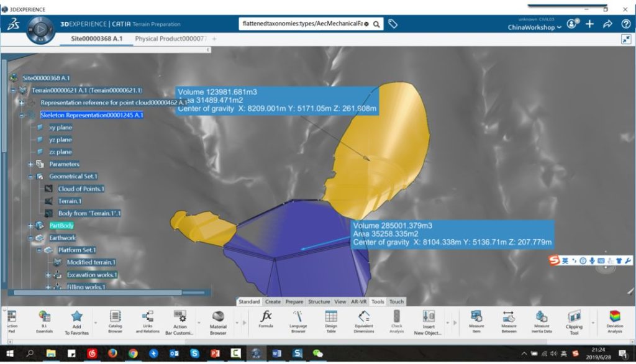
Task: Switch to the Create ribbon tab
Action: pyautogui.click(x=272, y=301)
